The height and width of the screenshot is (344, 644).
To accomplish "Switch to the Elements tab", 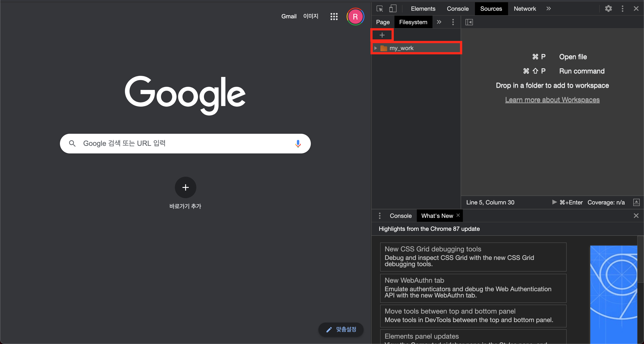I will coord(423,9).
